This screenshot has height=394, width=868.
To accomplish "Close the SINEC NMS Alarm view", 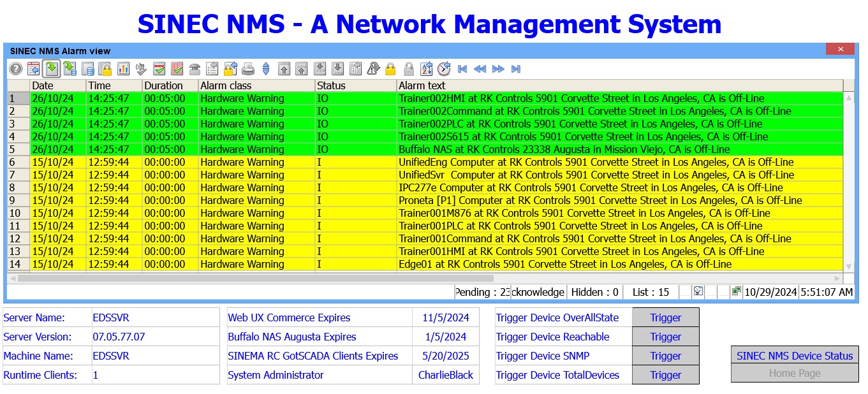I will tap(840, 49).
